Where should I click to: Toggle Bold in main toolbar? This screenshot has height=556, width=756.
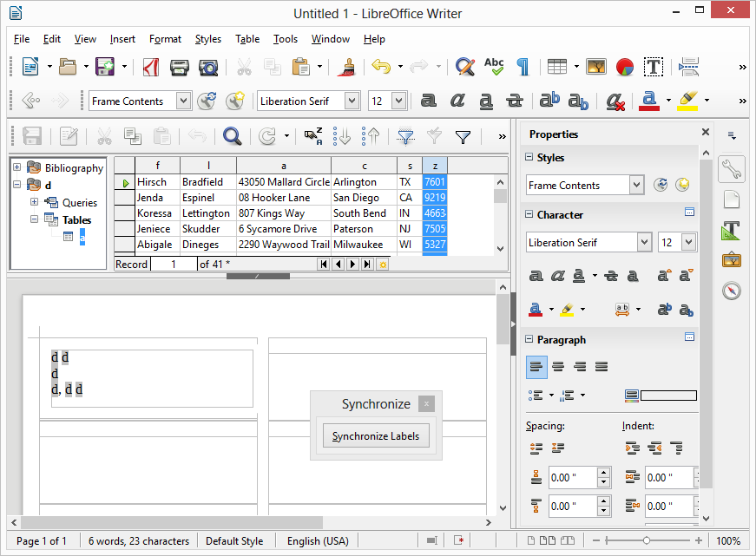[x=428, y=101]
